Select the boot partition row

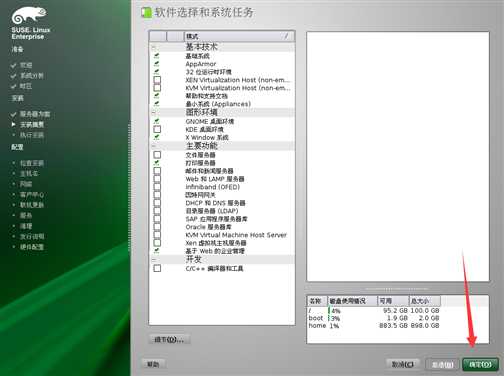pyautogui.click(x=374, y=318)
